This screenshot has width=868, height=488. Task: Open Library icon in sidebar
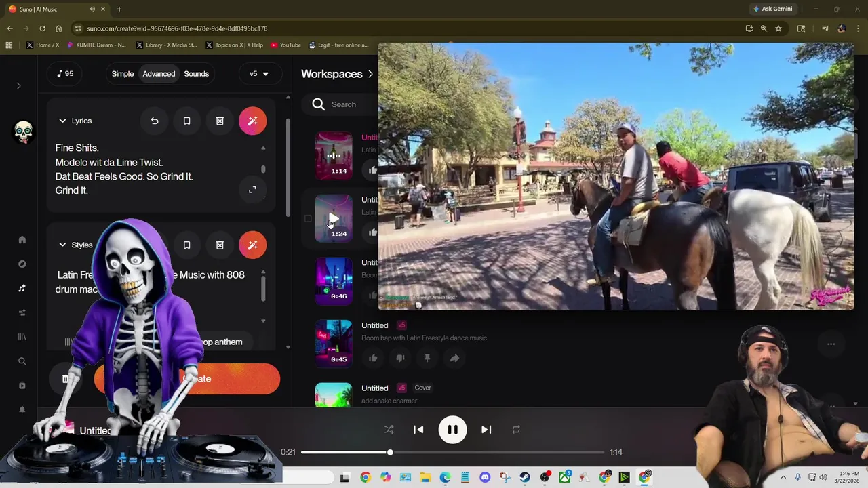(x=22, y=337)
